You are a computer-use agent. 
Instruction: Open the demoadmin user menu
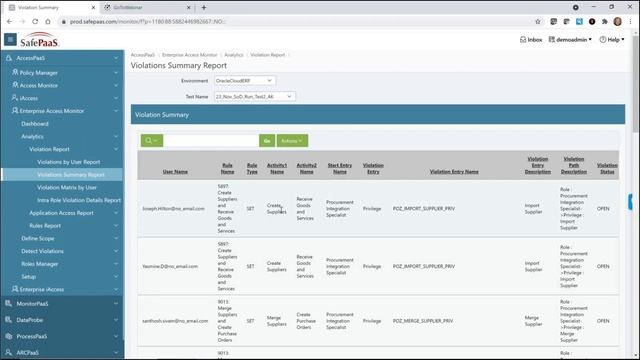click(x=570, y=40)
